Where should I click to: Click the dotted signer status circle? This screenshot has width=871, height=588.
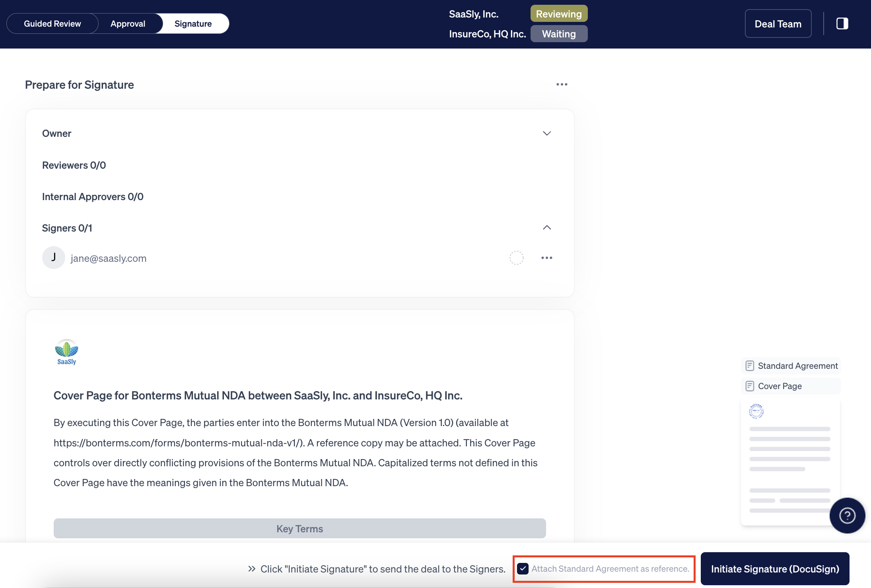click(516, 258)
